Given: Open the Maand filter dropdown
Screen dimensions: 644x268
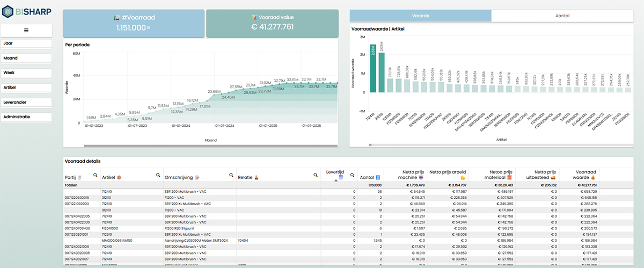Looking at the screenshot, I should pyautogui.click(x=26, y=57).
